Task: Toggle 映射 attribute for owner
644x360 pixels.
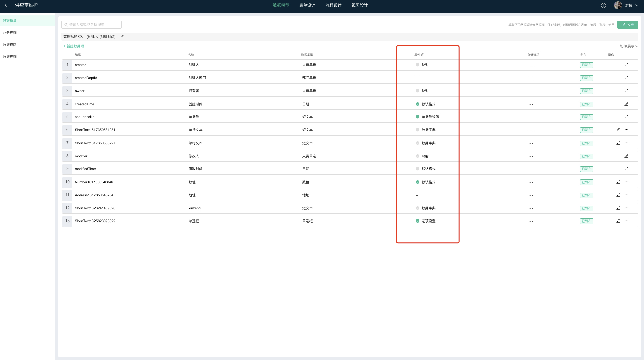Action: pyautogui.click(x=417, y=91)
